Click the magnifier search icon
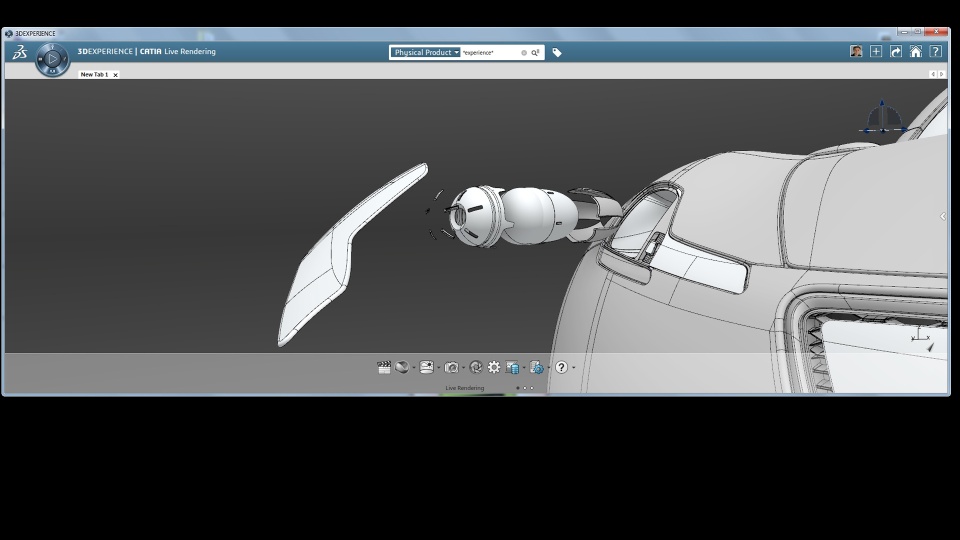 pyautogui.click(x=535, y=53)
